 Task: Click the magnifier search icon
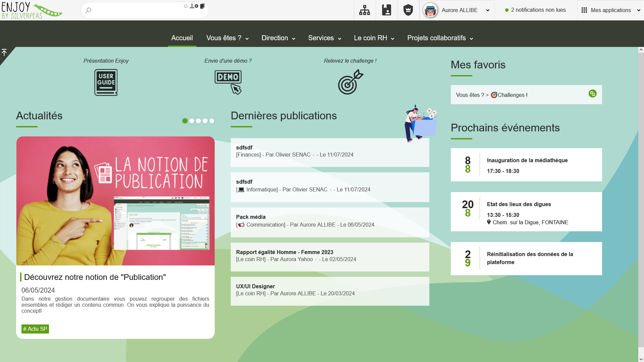point(88,10)
